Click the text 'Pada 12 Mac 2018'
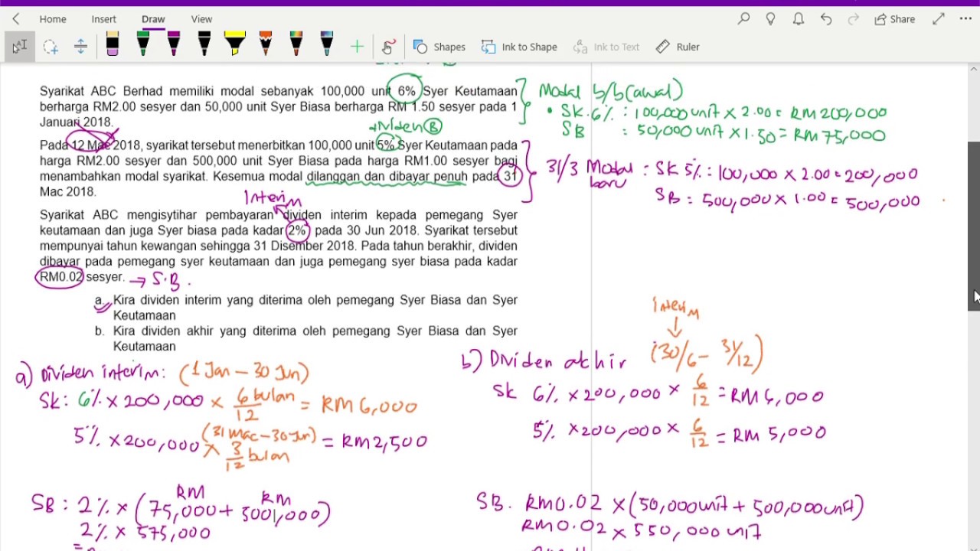The height and width of the screenshot is (551, 980). click(x=91, y=145)
